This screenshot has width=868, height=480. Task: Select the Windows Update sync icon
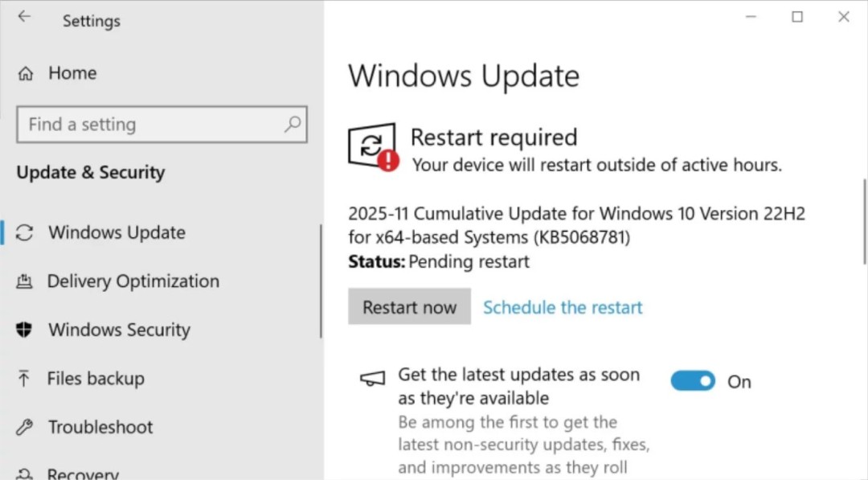point(27,232)
